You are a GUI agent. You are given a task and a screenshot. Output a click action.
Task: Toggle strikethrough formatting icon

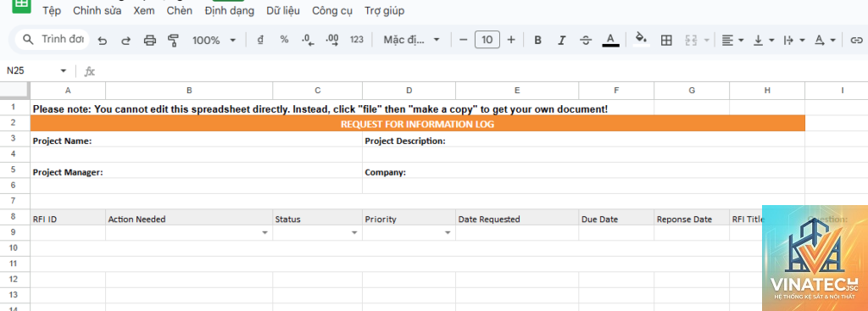click(586, 40)
